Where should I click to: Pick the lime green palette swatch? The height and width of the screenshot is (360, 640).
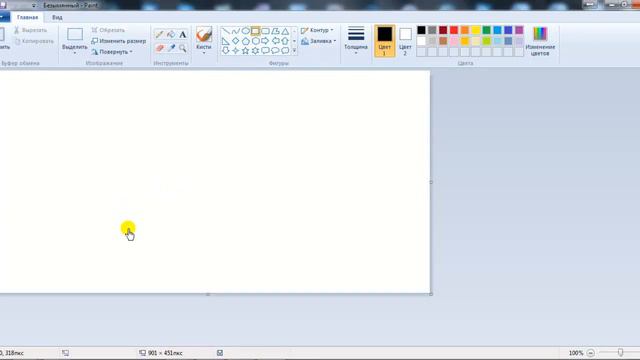[x=487, y=41]
